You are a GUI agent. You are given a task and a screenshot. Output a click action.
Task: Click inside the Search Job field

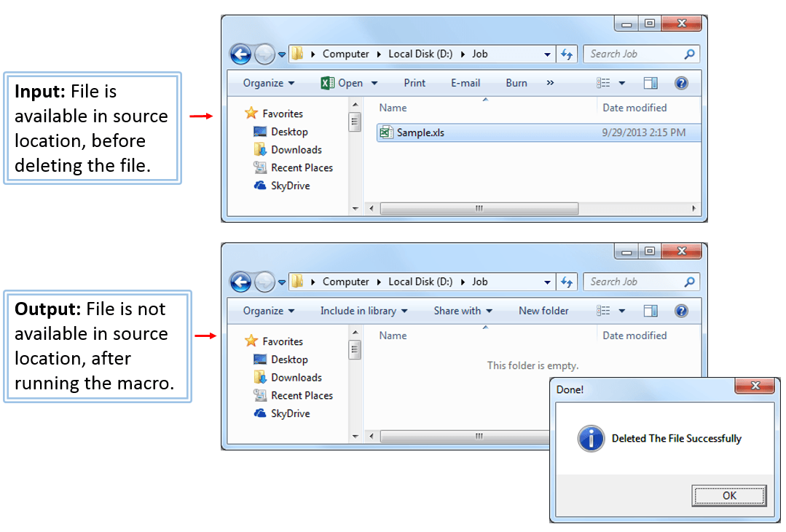coord(634,54)
